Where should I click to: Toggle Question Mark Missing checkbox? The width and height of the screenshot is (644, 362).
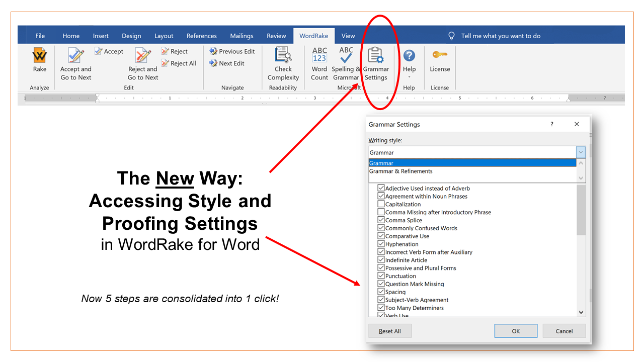click(381, 284)
